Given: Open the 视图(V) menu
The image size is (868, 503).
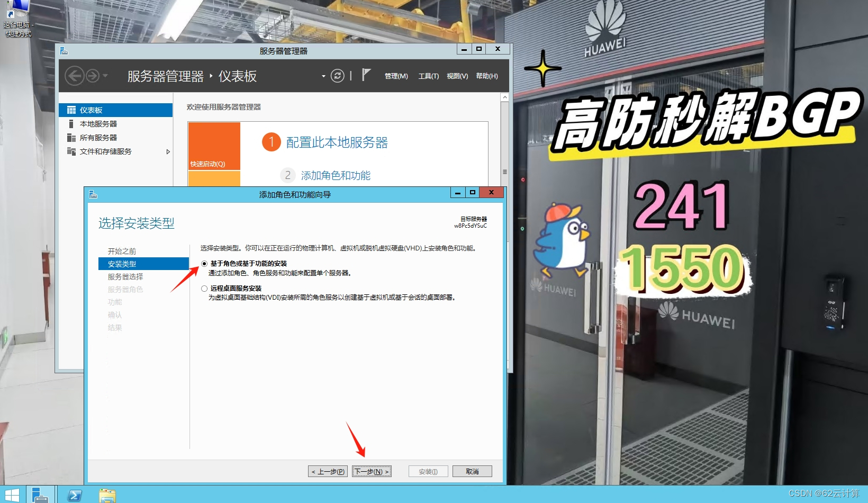Looking at the screenshot, I should click(x=457, y=76).
